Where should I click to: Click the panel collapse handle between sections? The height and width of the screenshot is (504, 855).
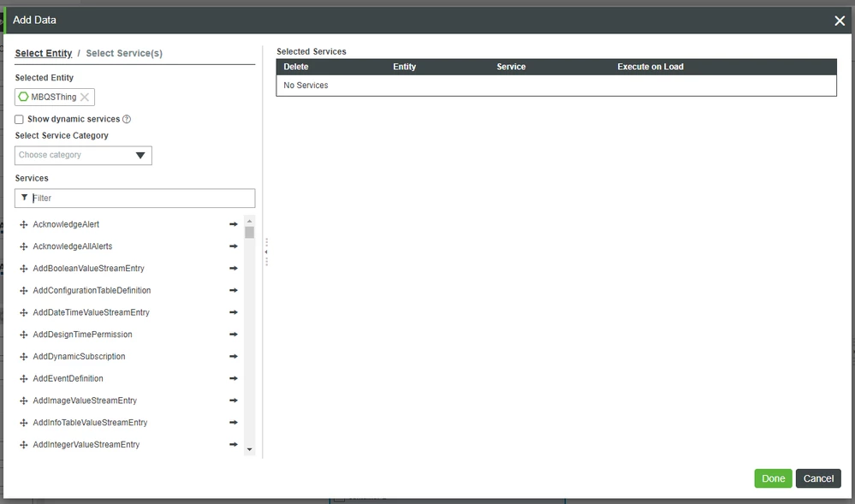(265, 251)
